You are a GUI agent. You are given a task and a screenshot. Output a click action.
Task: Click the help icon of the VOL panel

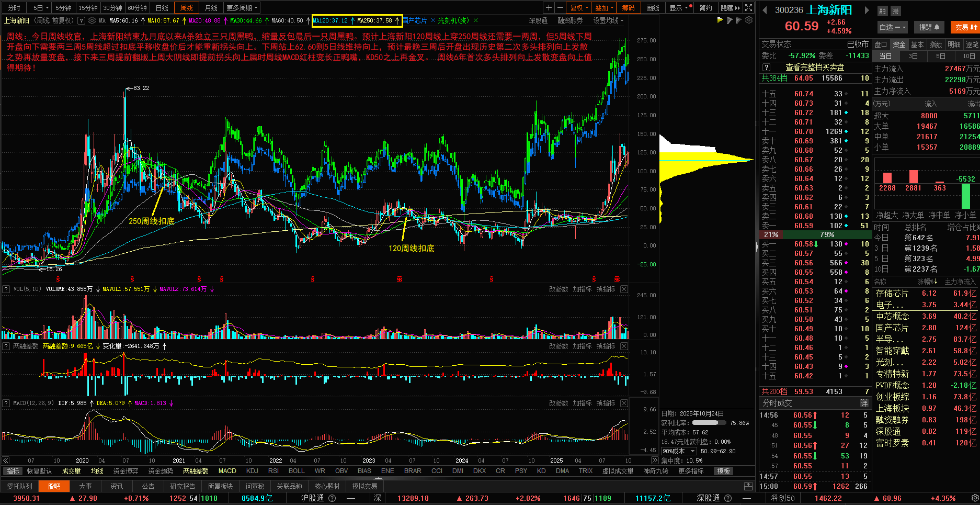pyautogui.click(x=6, y=289)
